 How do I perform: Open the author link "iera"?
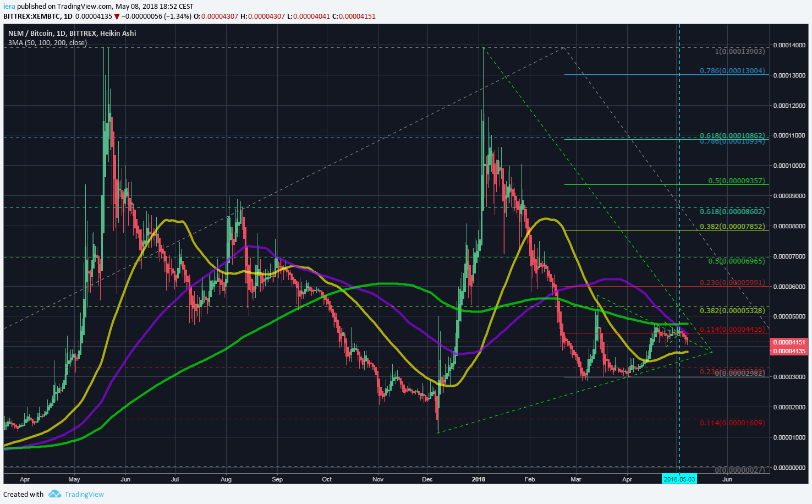pyautogui.click(x=9, y=6)
